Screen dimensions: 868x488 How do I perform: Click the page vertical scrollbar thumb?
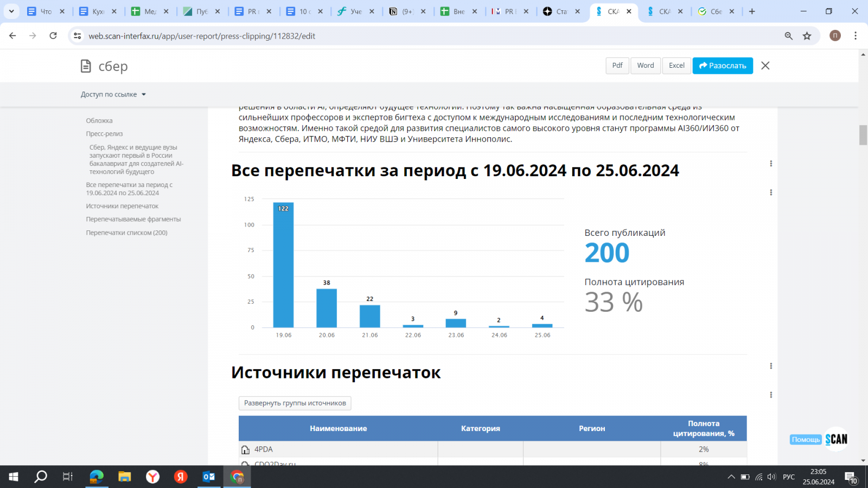863,135
